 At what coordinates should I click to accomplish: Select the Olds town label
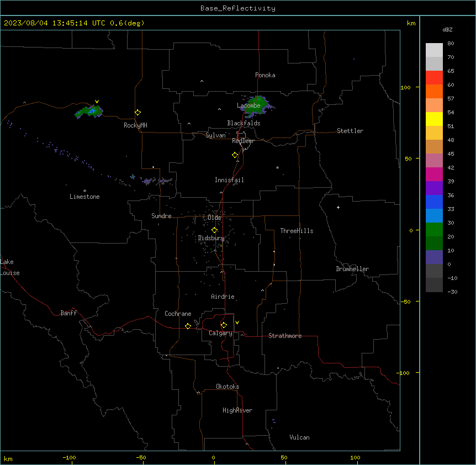pyautogui.click(x=214, y=218)
